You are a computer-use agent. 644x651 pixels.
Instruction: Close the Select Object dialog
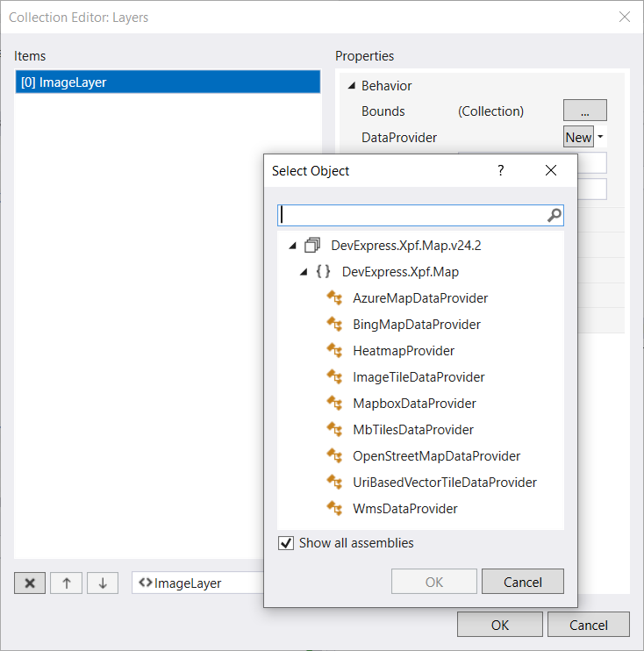[551, 170]
